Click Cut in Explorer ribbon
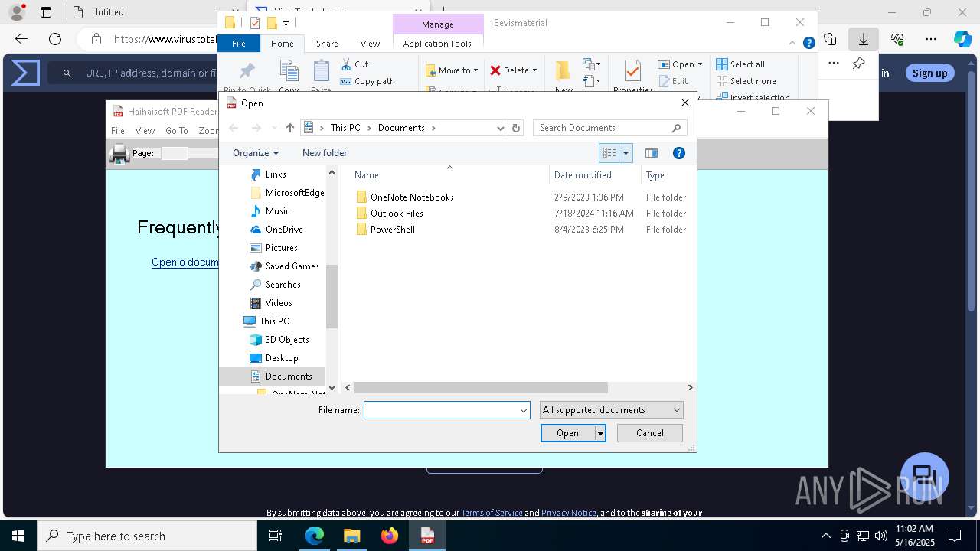This screenshot has width=980, height=551. [354, 64]
